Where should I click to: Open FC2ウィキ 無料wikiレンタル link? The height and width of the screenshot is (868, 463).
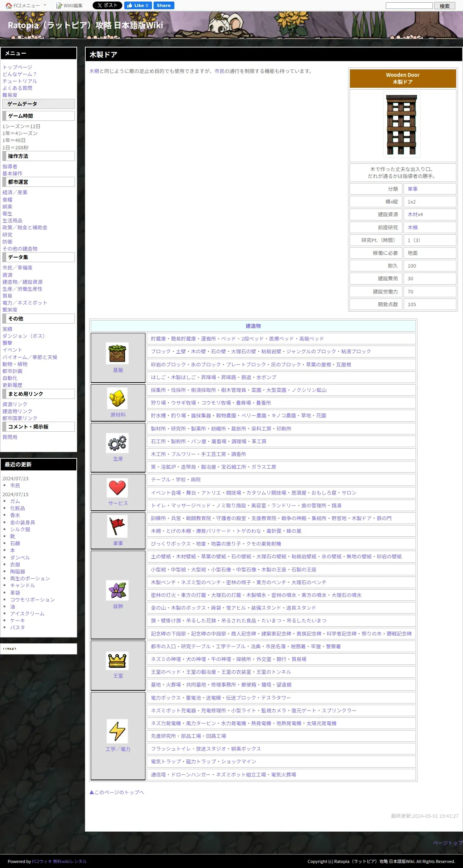coord(59,861)
